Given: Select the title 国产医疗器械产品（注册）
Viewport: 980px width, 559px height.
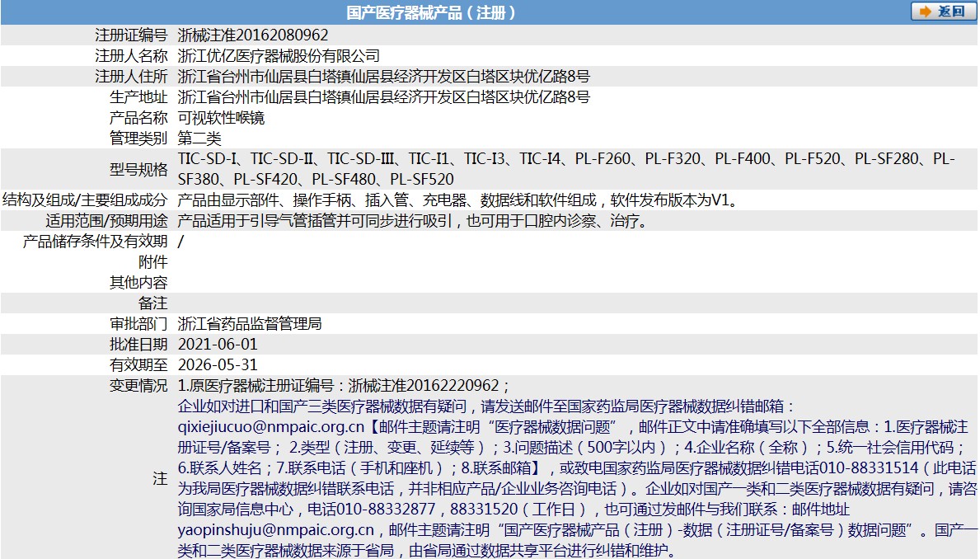Looking at the screenshot, I should (x=430, y=12).
